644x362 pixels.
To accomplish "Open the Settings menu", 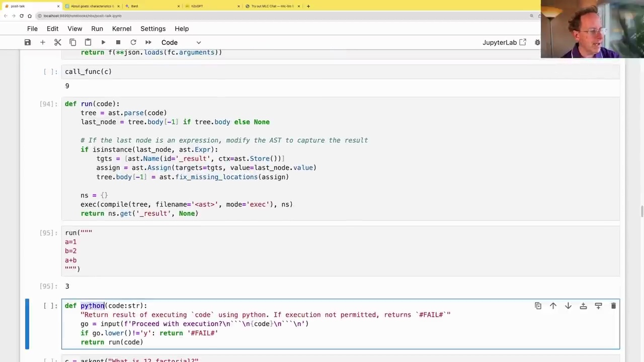I will click(x=153, y=29).
